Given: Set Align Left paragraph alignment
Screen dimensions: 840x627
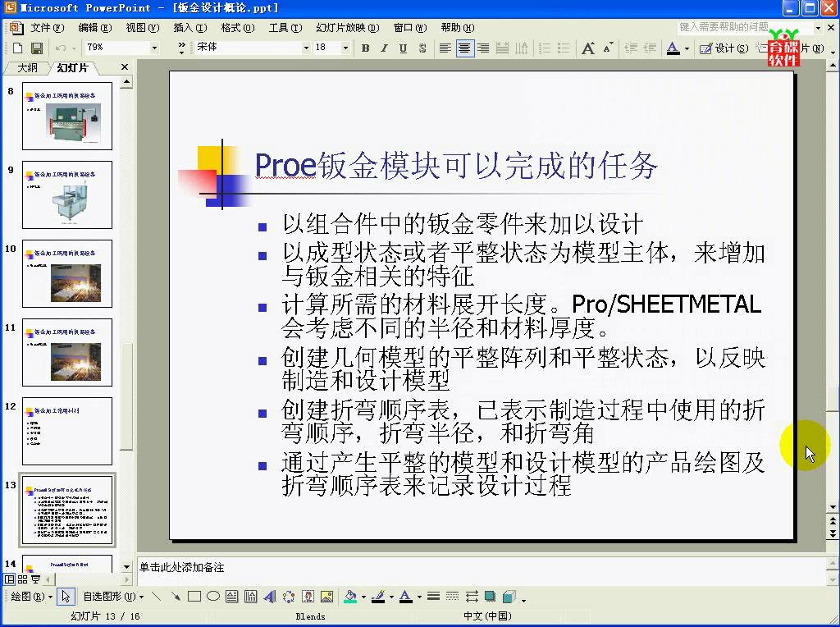Looking at the screenshot, I should tap(445, 48).
